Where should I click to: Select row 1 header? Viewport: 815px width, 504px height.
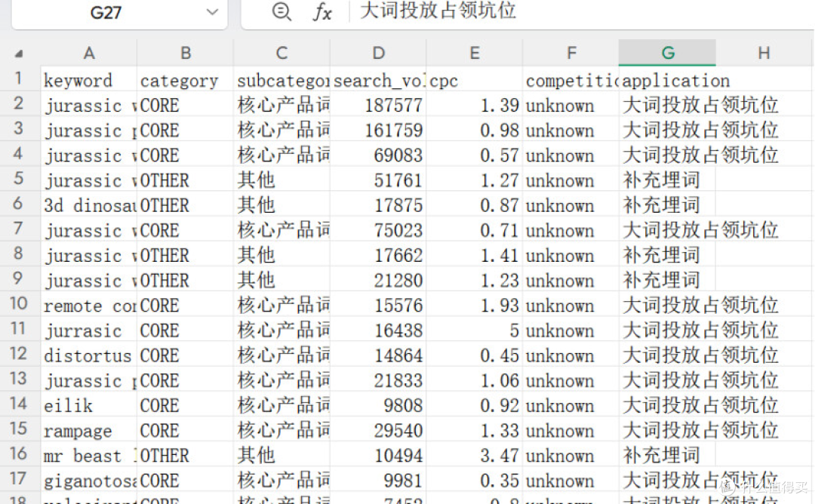pyautogui.click(x=19, y=78)
